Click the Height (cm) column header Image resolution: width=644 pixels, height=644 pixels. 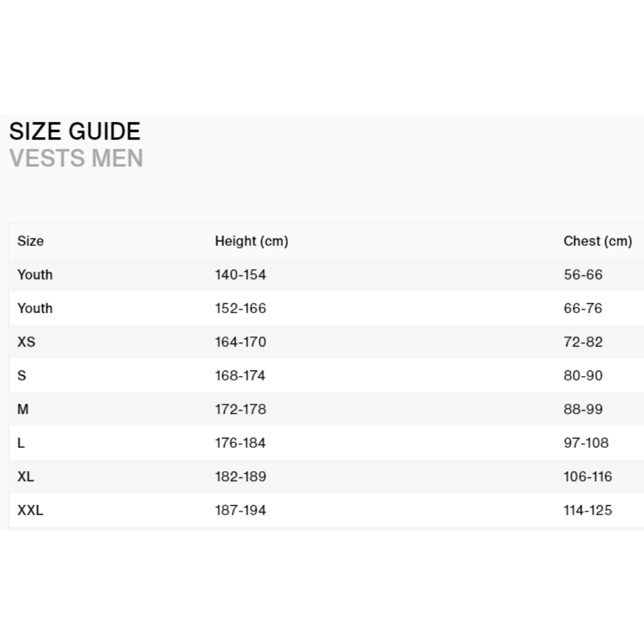click(x=251, y=241)
